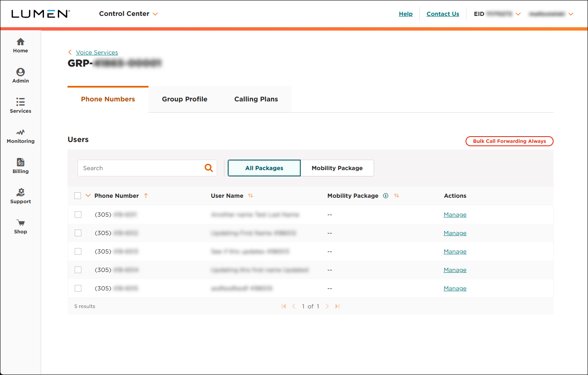Open the Shop cart icon
588x375 pixels.
21,223
